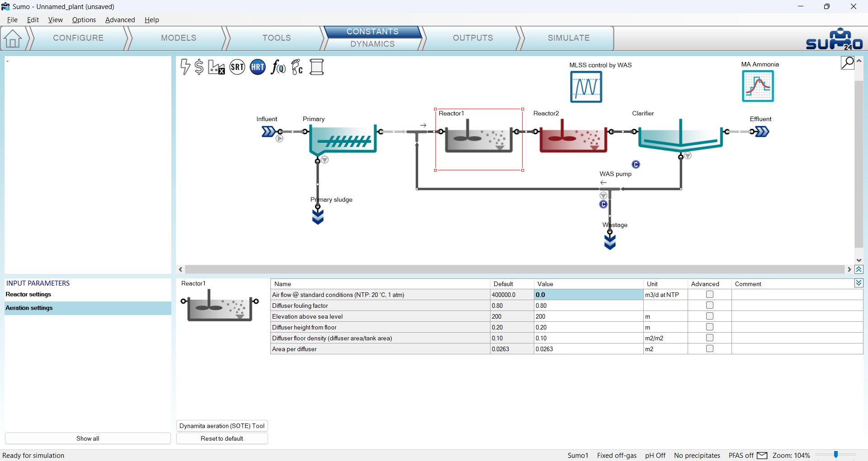
Task: Click the factory with X icon
Action: click(x=217, y=67)
